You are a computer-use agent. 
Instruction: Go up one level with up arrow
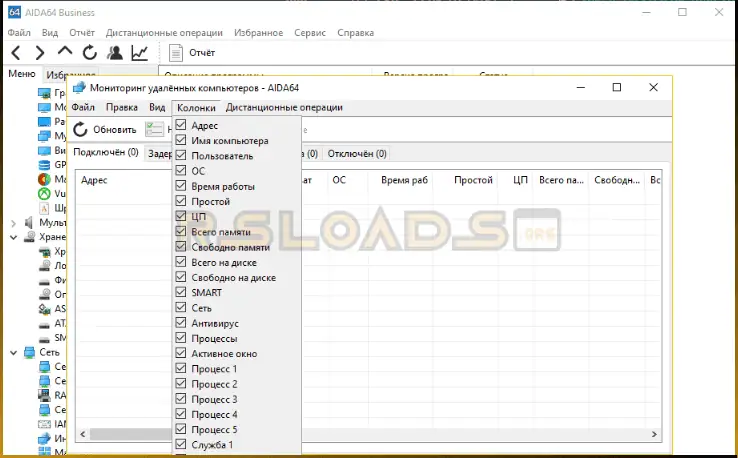pyautogui.click(x=65, y=52)
